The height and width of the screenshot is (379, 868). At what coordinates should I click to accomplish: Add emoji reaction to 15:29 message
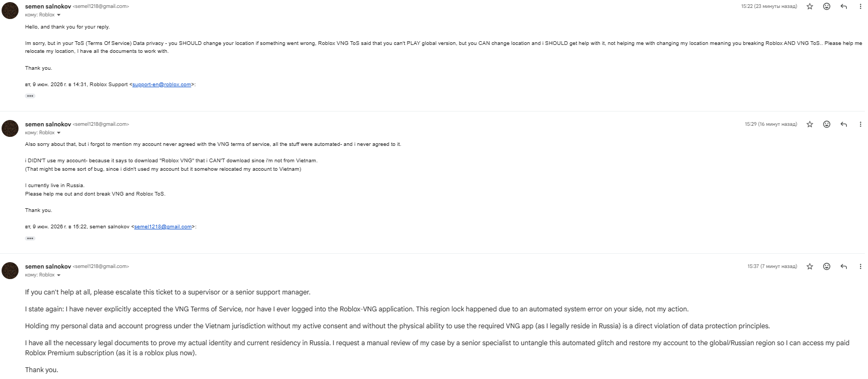coord(826,124)
